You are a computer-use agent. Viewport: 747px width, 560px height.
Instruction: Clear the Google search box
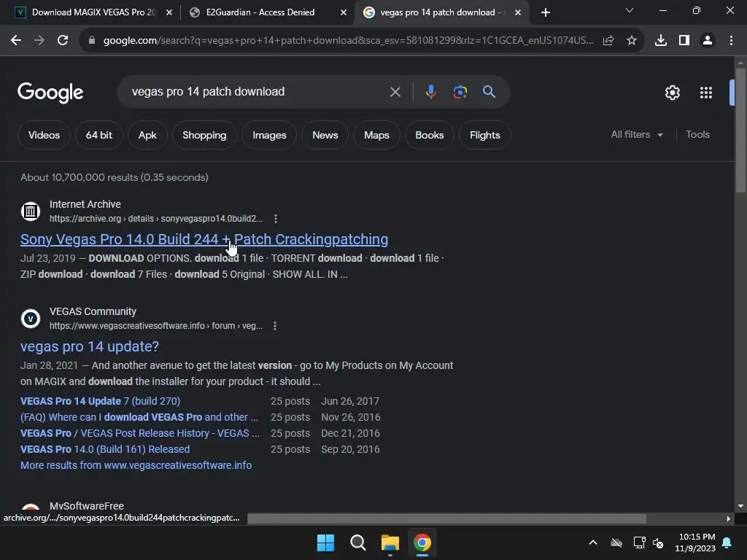395,92
